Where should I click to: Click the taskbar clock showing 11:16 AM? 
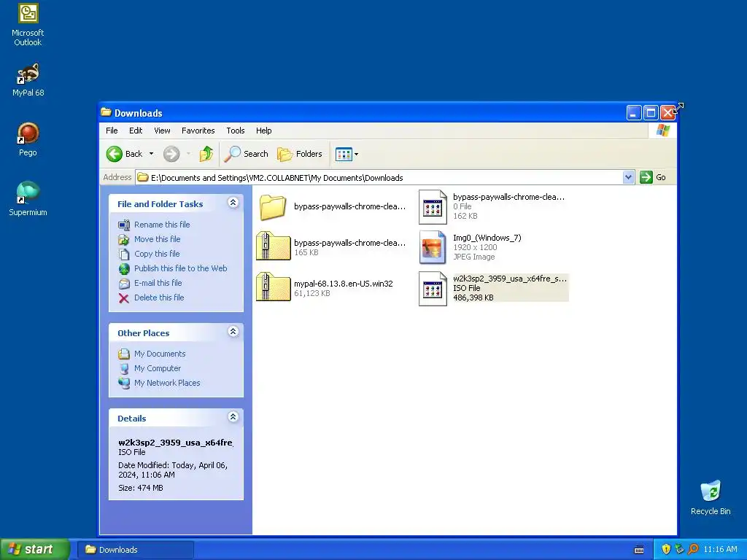coord(720,550)
